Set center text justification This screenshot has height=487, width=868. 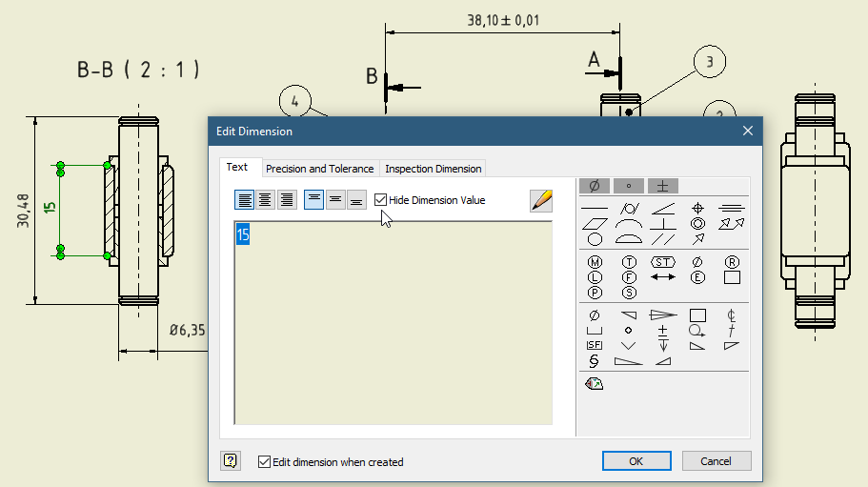click(x=265, y=200)
